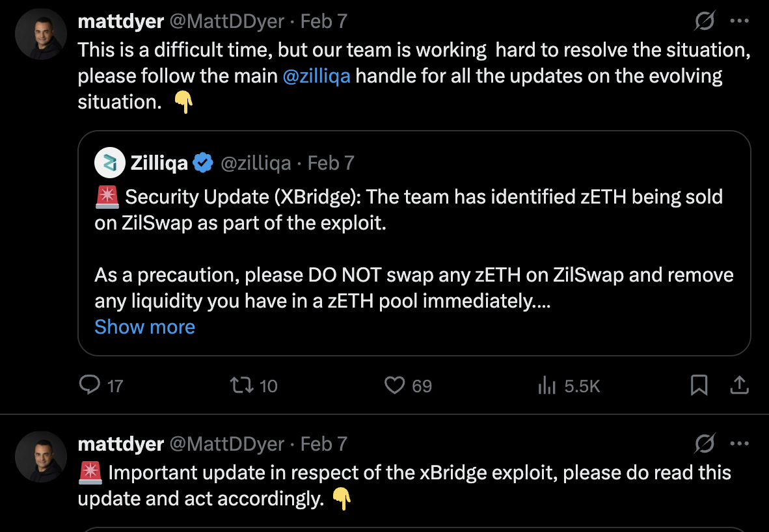Click Feb 7 timestamp on first tweet
This screenshot has height=532, width=769.
(323, 21)
